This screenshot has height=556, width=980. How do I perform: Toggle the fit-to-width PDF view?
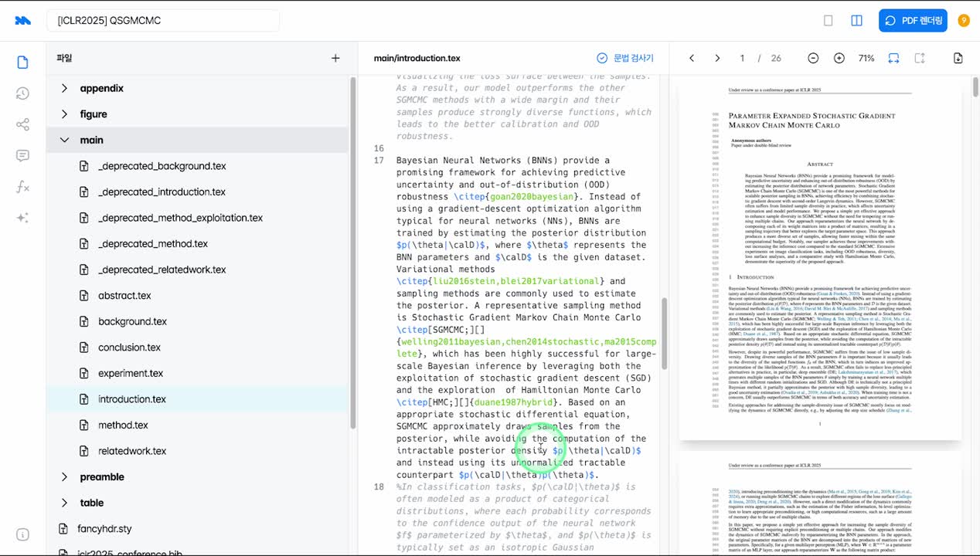tap(893, 58)
